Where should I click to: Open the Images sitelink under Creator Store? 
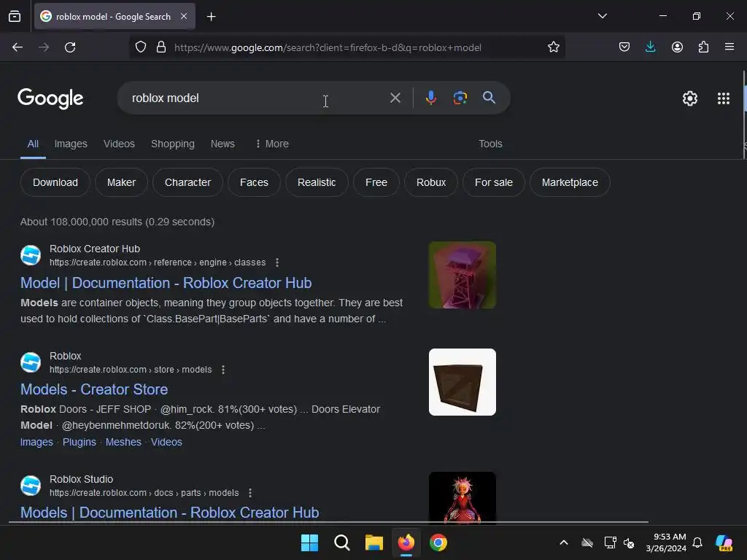[36, 442]
